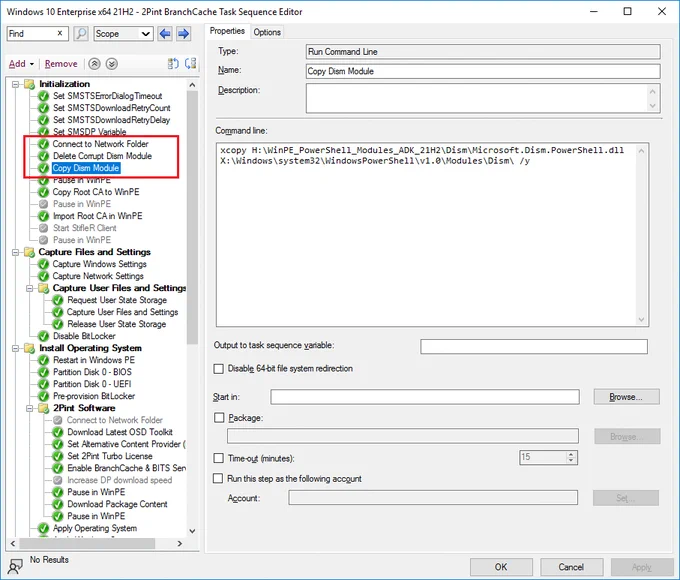The height and width of the screenshot is (580, 680).
Task: Click the feedback person icon at bottom left
Action: tap(16, 565)
